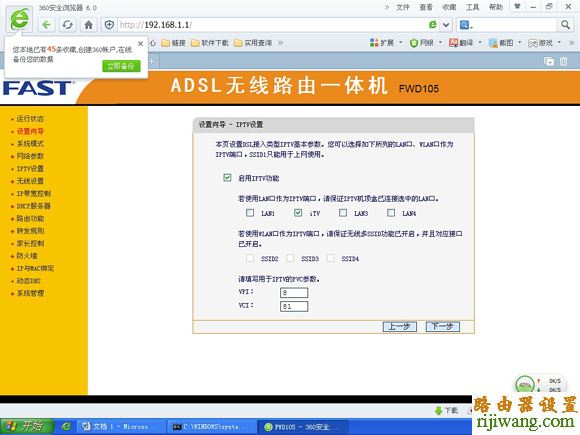580x435 pixels.
Task: Switch to C:\WINDOWS\system taskbar item
Action: (211, 426)
